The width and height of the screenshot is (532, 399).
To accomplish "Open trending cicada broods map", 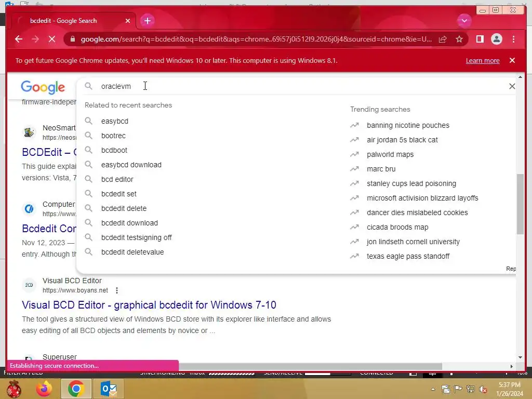I will (x=397, y=228).
